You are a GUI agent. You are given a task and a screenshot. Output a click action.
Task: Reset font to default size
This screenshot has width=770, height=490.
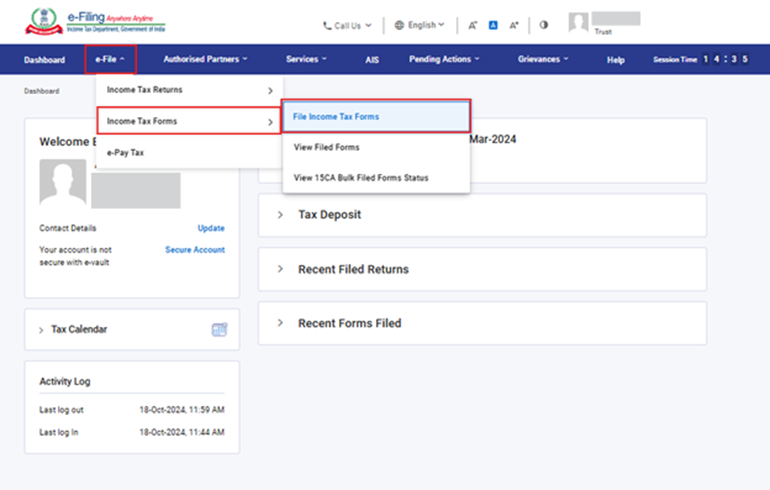tap(493, 24)
